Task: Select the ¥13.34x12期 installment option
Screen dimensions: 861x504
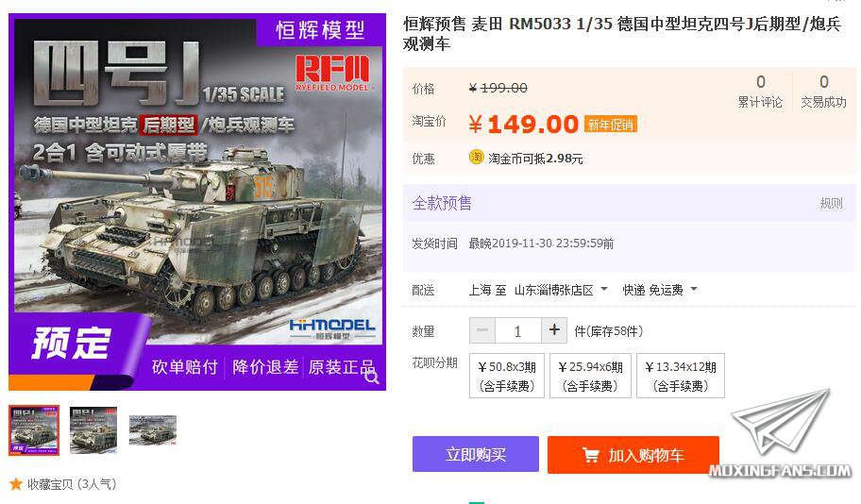Action: tap(681, 376)
